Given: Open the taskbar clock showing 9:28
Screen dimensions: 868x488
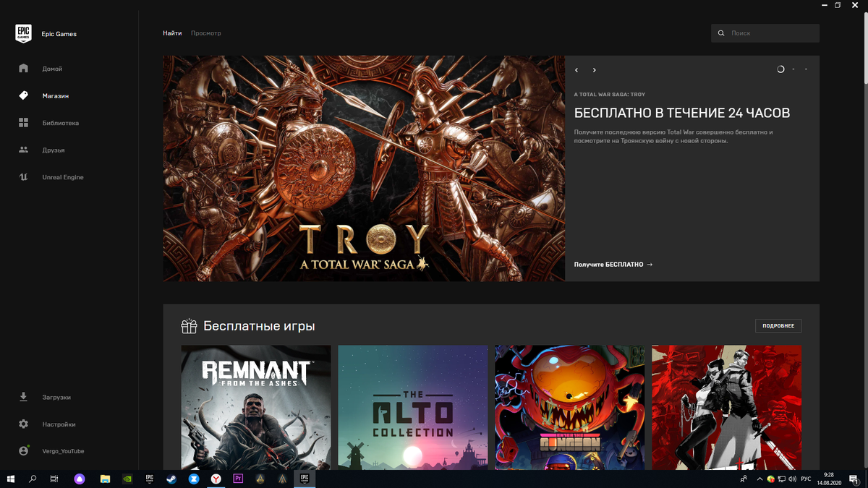Looking at the screenshot, I should 828,479.
